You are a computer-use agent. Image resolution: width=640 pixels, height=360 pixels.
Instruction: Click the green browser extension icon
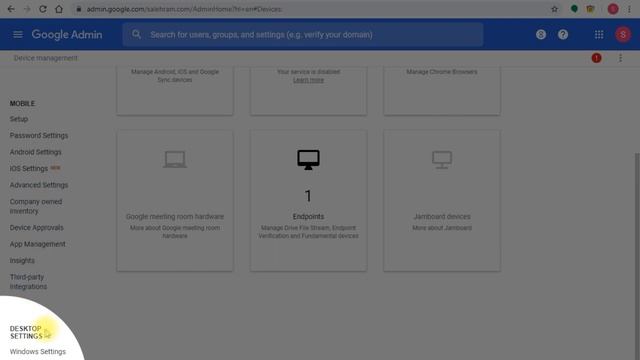coord(574,9)
